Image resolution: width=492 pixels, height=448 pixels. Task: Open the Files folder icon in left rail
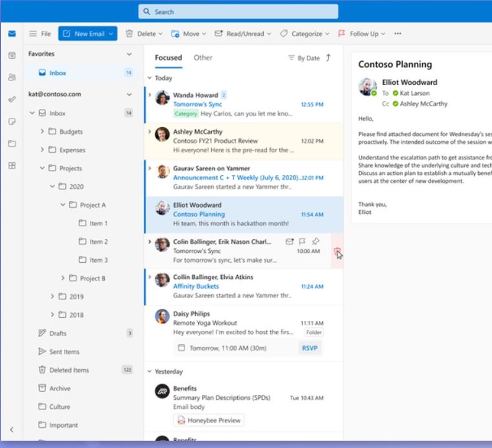(x=12, y=143)
